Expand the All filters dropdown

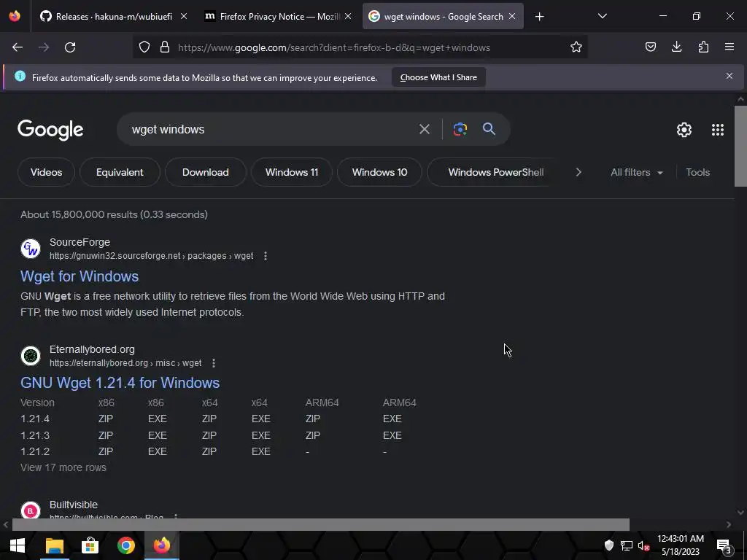click(x=636, y=172)
